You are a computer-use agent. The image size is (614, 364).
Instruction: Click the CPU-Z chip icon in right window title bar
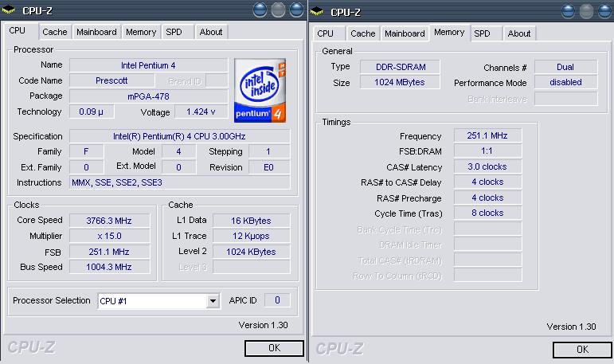tap(317, 12)
